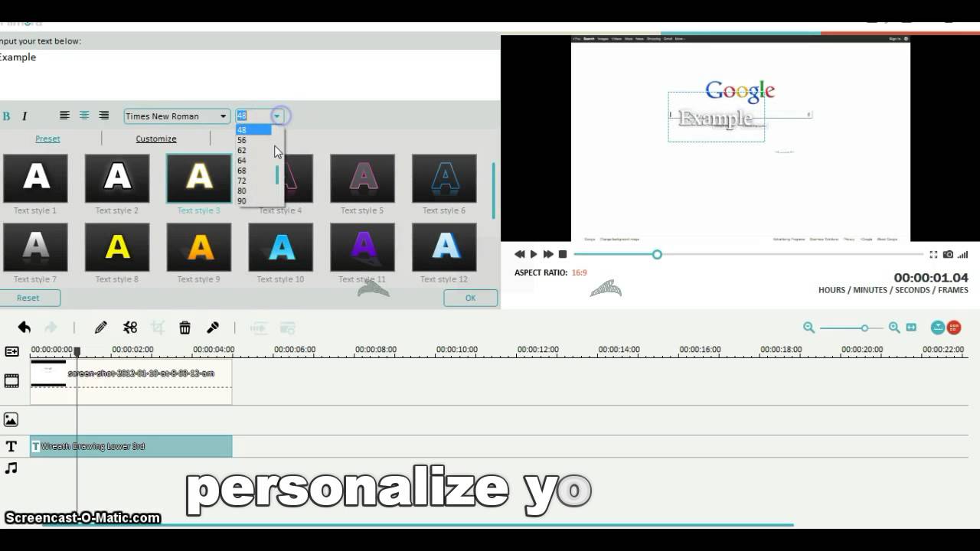This screenshot has height=551, width=980.
Task: Open full screen preview
Action: [x=933, y=254]
